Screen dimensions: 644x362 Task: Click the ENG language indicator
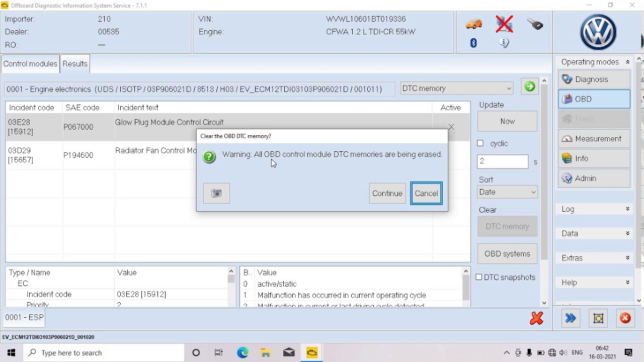[x=578, y=352]
